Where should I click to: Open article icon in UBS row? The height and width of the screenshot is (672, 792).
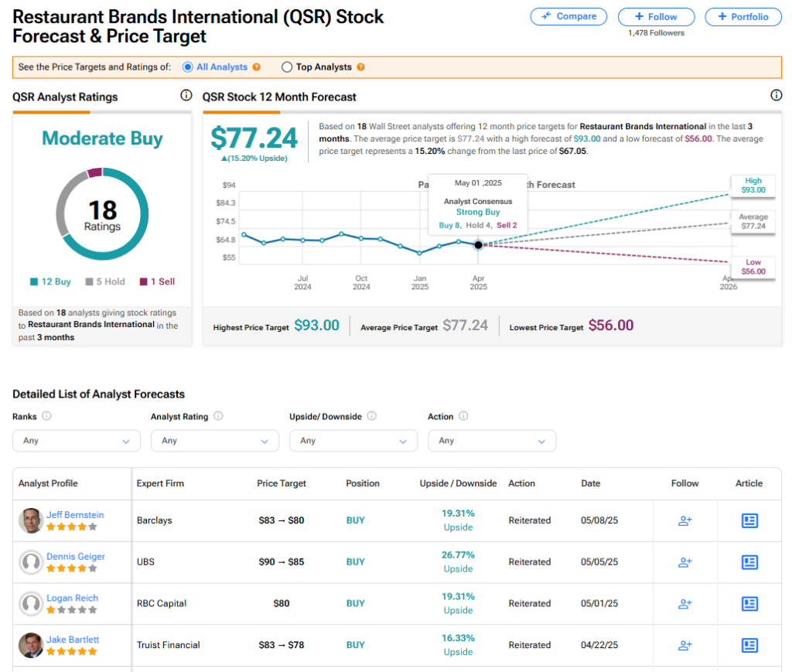tap(749, 562)
